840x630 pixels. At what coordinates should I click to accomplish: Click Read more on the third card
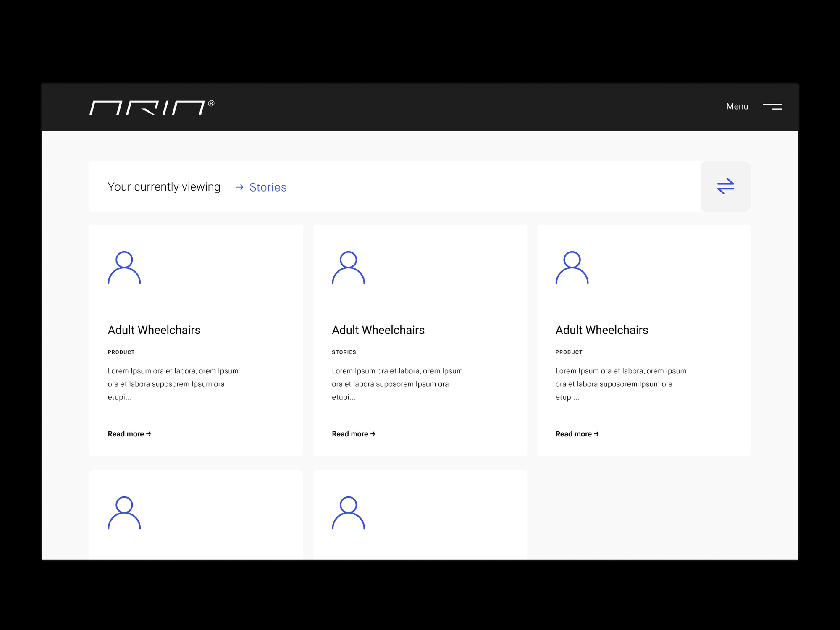577,434
